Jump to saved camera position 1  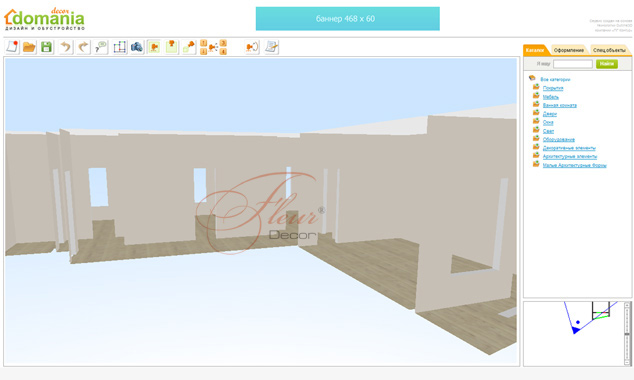click(203, 43)
